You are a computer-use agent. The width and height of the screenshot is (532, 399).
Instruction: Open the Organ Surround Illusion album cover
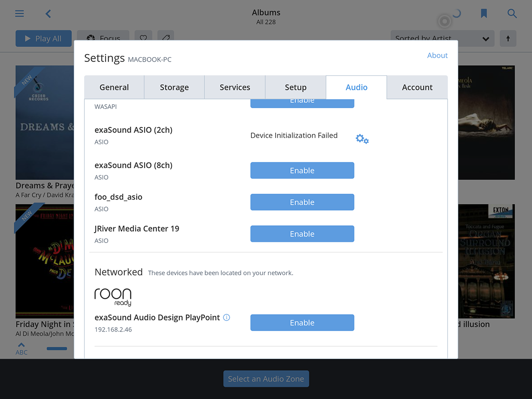coord(486,261)
